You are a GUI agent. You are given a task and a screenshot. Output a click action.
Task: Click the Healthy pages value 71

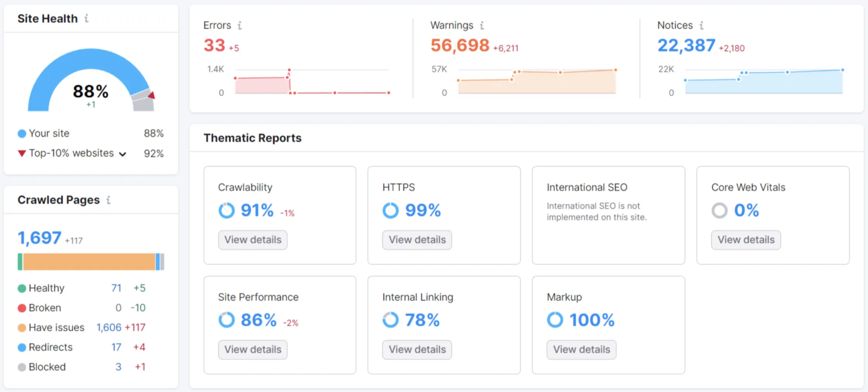pos(116,288)
